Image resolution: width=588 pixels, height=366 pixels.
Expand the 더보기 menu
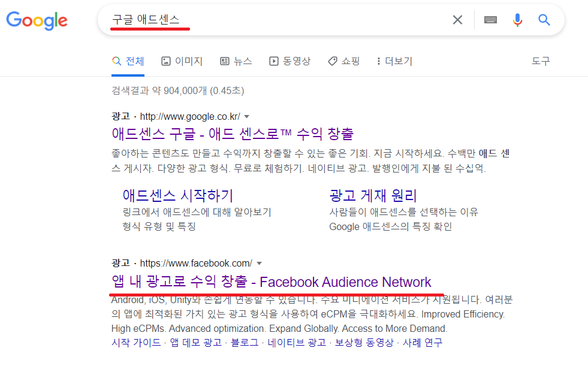[x=394, y=61]
